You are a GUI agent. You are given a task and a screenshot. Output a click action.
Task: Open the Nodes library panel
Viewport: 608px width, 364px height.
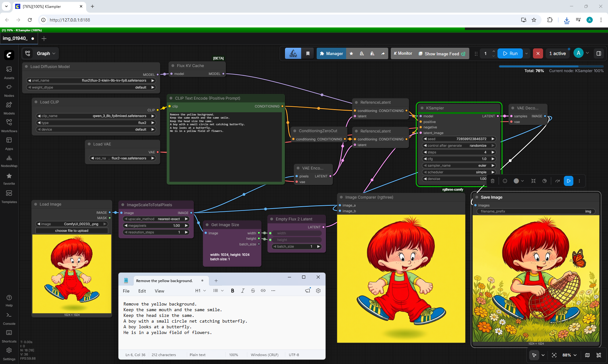tap(9, 90)
